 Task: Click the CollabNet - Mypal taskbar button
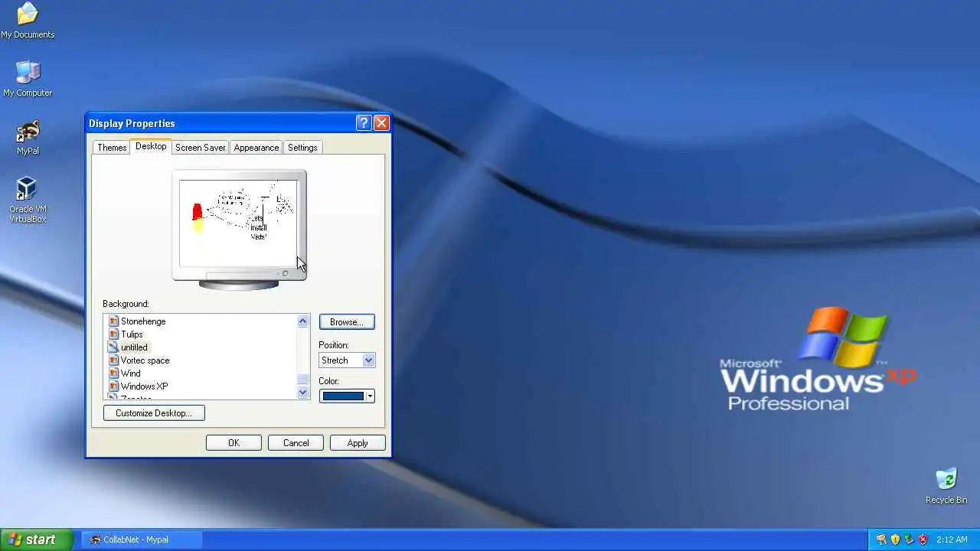(x=141, y=540)
